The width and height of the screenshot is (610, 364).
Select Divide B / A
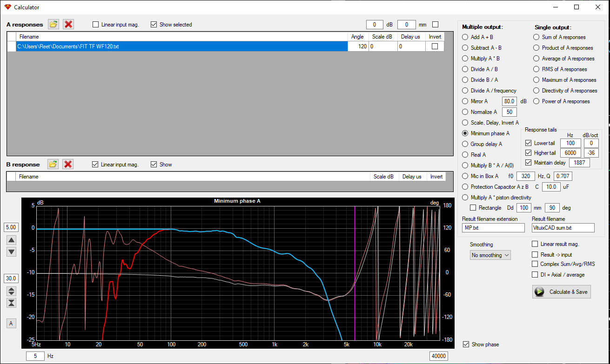tap(465, 80)
